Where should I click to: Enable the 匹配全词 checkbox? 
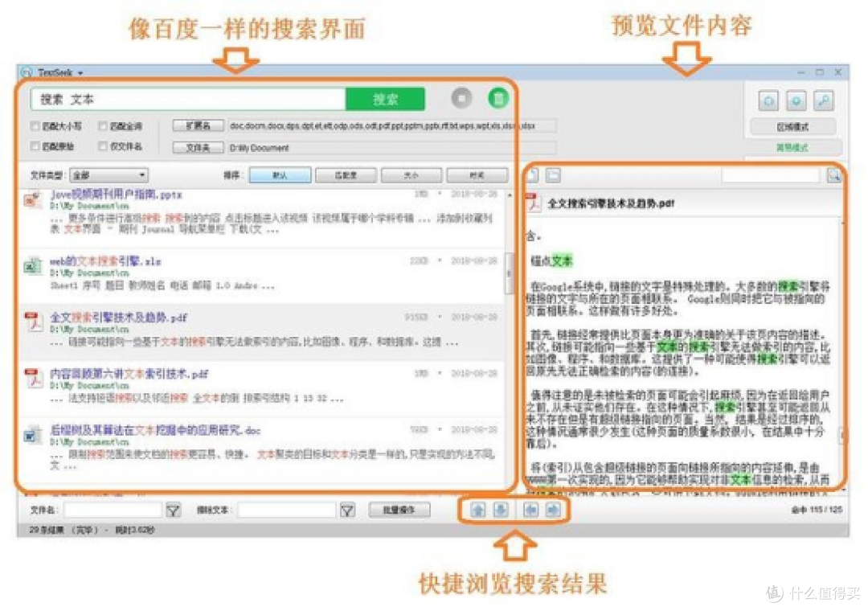pos(103,126)
